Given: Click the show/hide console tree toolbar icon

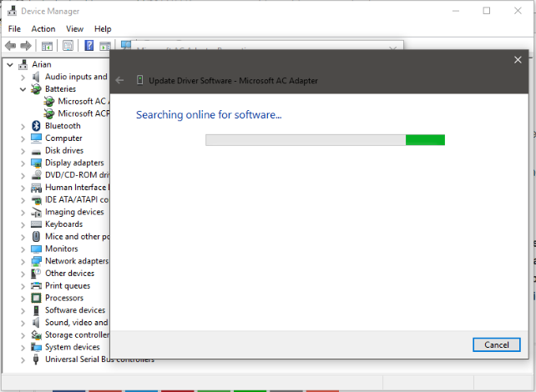Looking at the screenshot, I should click(x=47, y=46).
